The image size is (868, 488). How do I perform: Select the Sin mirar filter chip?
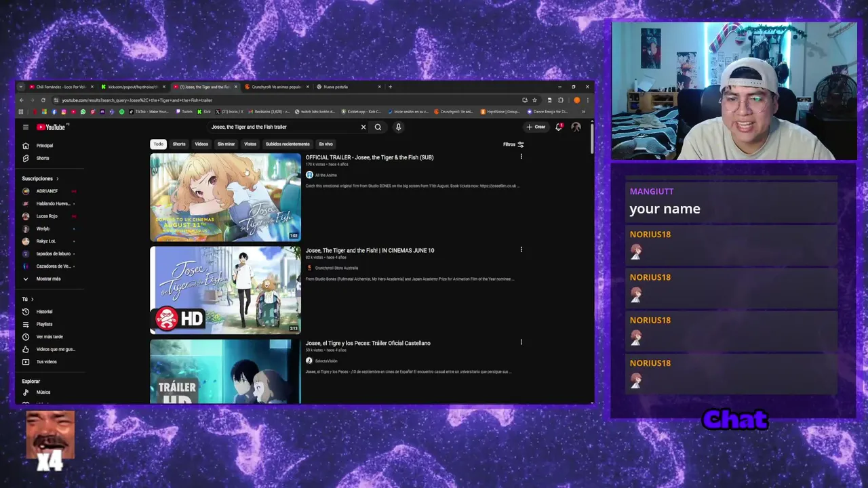tap(226, 144)
